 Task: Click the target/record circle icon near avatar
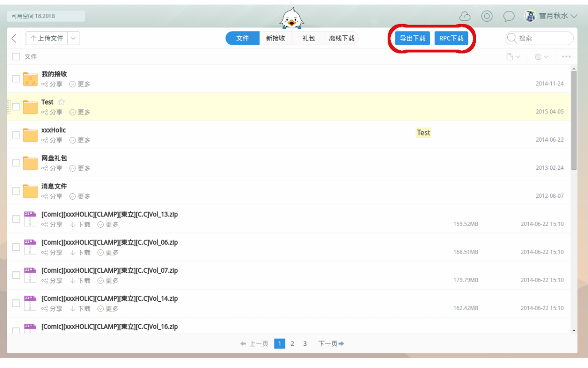[x=487, y=16]
